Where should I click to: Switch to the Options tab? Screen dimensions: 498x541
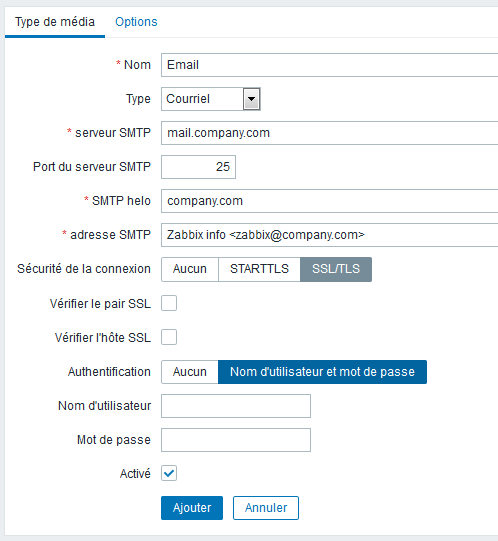(x=136, y=22)
